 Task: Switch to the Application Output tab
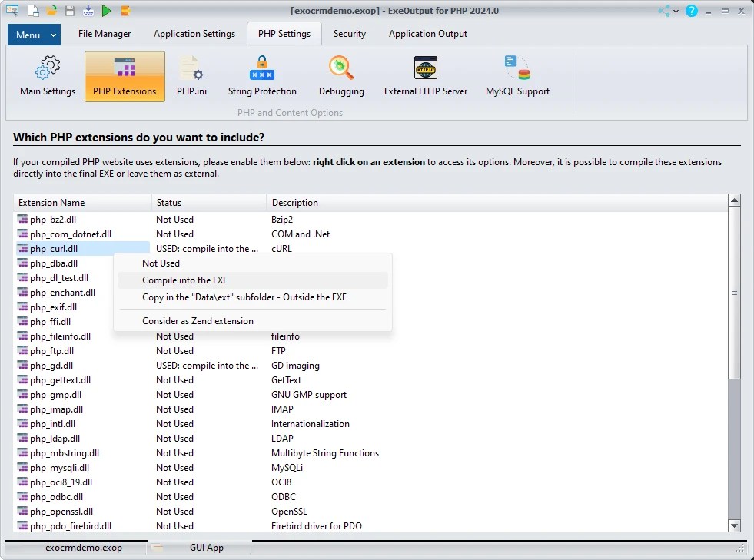click(x=428, y=34)
